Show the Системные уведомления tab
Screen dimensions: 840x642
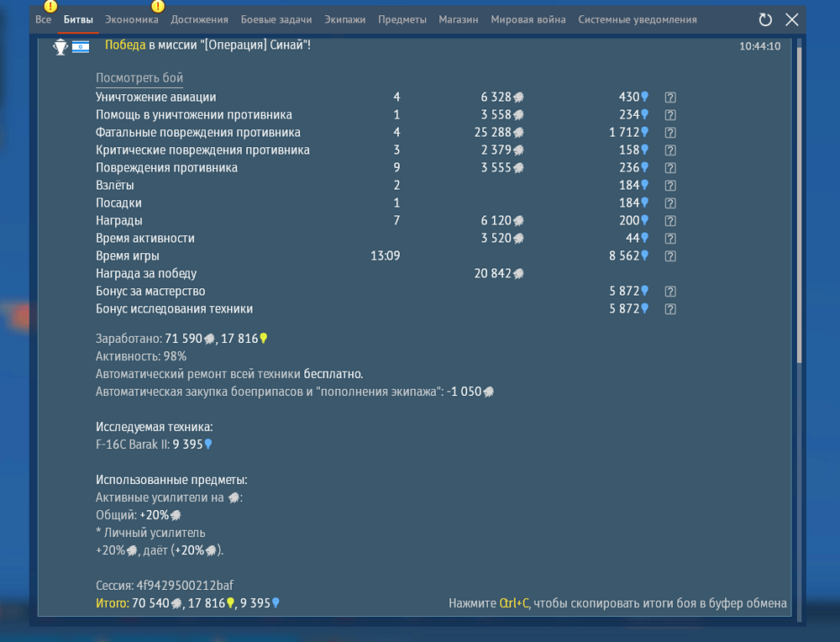(638, 19)
